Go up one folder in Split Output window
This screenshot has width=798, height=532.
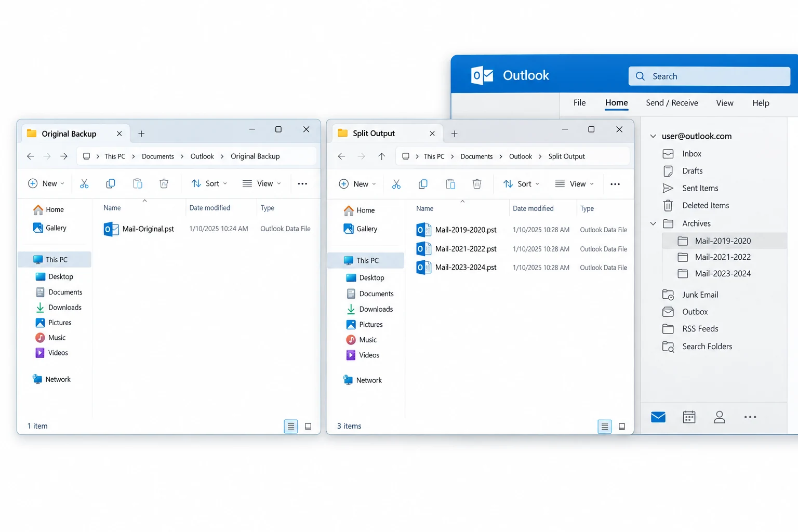click(382, 156)
